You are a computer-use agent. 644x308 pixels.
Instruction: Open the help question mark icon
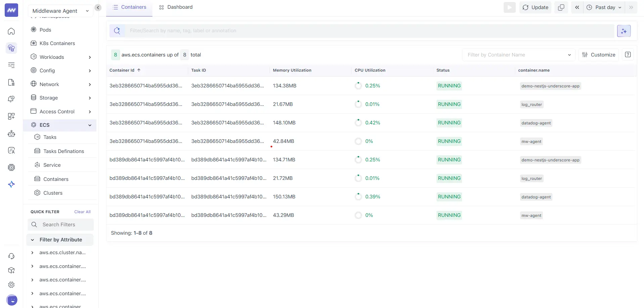(628, 55)
